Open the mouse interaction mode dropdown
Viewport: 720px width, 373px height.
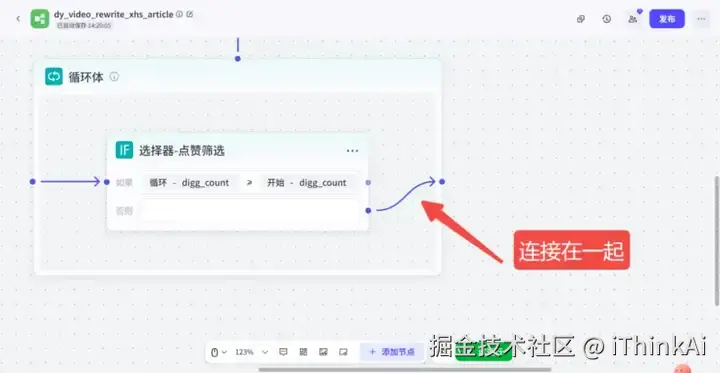[x=219, y=352]
